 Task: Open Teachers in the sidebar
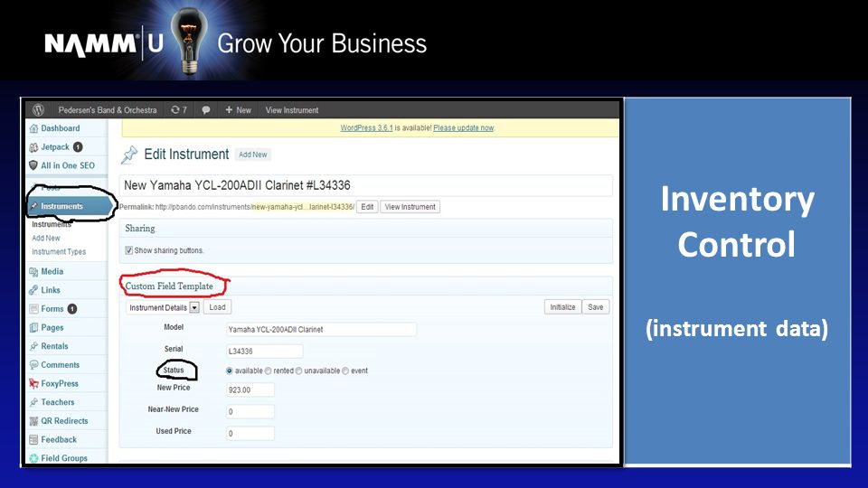[x=58, y=402]
